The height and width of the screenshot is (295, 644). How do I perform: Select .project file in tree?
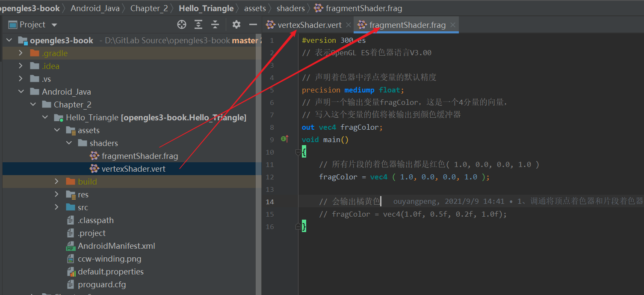[x=92, y=233]
